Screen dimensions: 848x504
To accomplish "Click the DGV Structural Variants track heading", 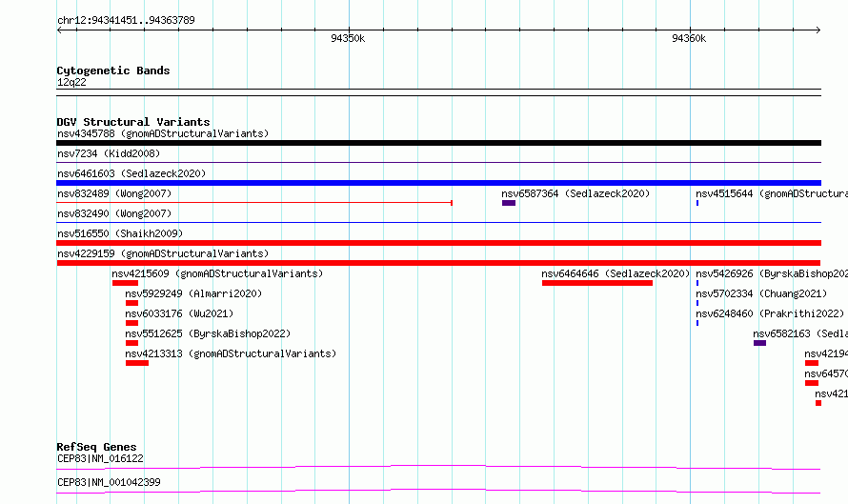I will click(x=133, y=122).
